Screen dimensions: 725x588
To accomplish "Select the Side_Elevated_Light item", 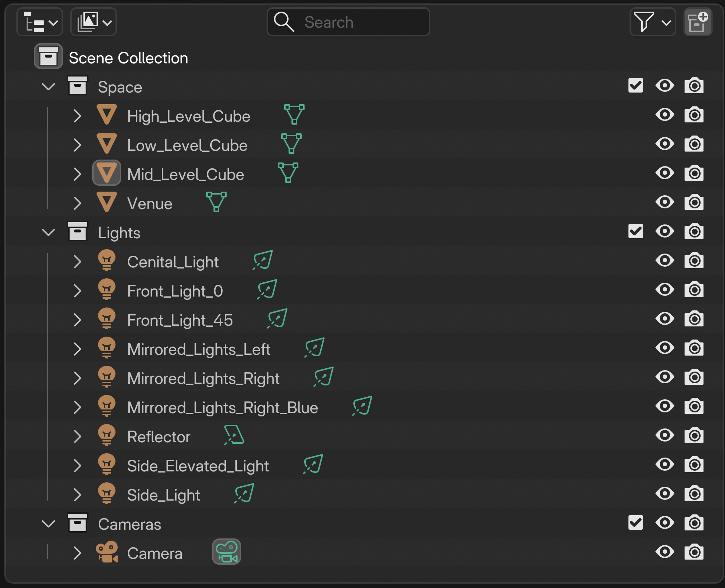I will [198, 466].
